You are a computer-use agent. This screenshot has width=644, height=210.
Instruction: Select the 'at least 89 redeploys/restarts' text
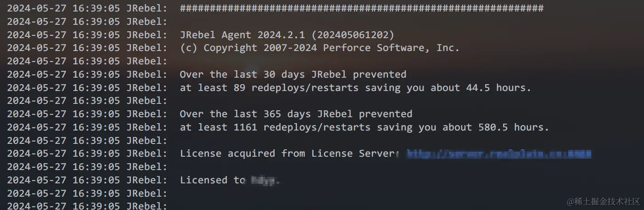pyautogui.click(x=269, y=87)
